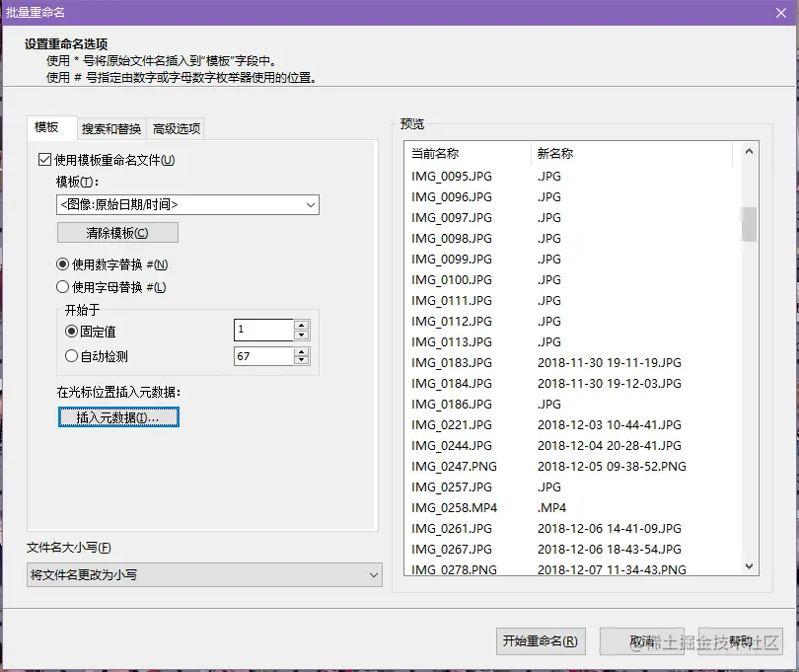Click new name 2018-12-04 20-28-41.JPG
The image size is (799, 672).
(610, 446)
